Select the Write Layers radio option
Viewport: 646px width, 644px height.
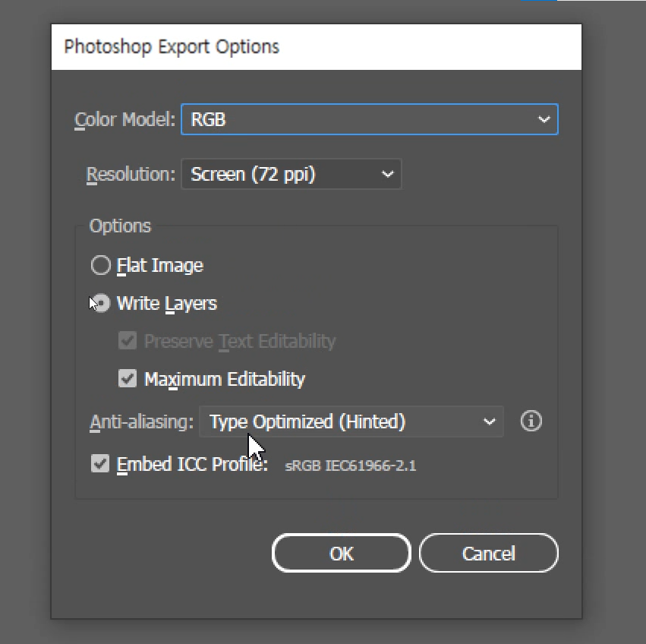101,304
